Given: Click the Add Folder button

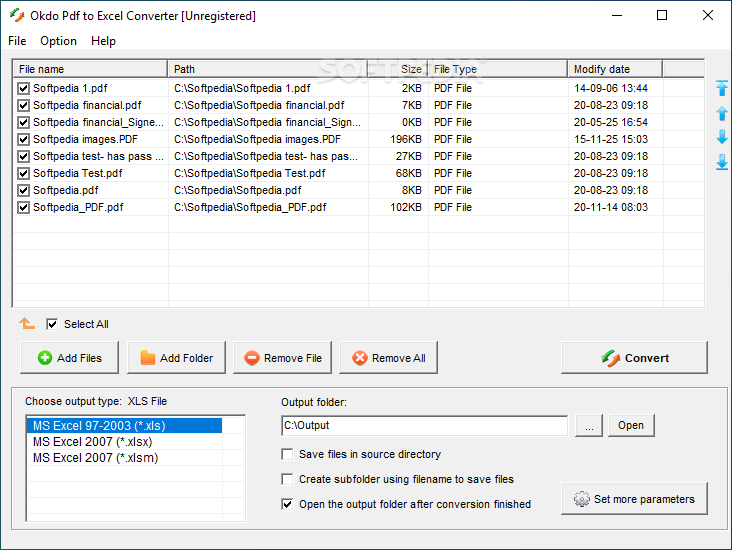Looking at the screenshot, I should pyautogui.click(x=176, y=358).
